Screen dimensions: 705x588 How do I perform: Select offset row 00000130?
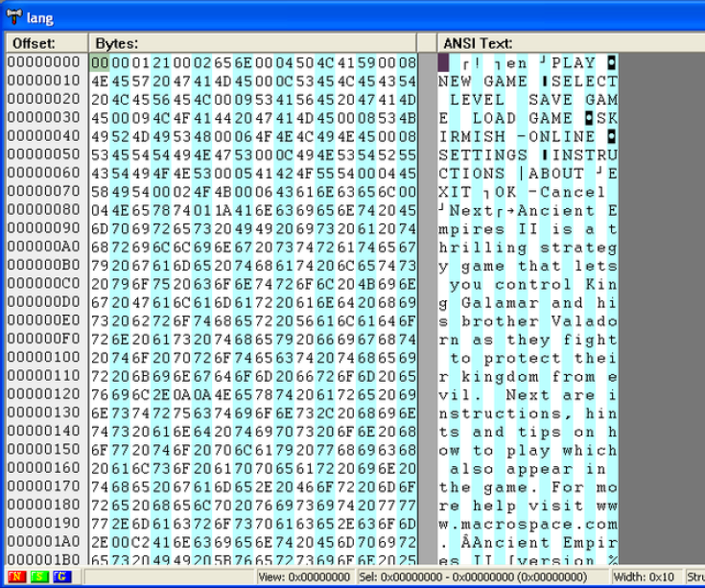click(x=43, y=412)
